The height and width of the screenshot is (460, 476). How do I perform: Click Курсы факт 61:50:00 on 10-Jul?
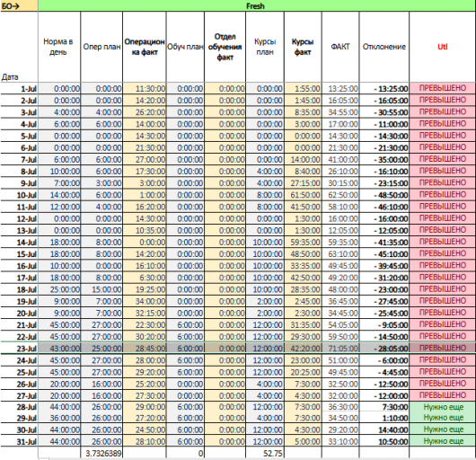pos(303,195)
